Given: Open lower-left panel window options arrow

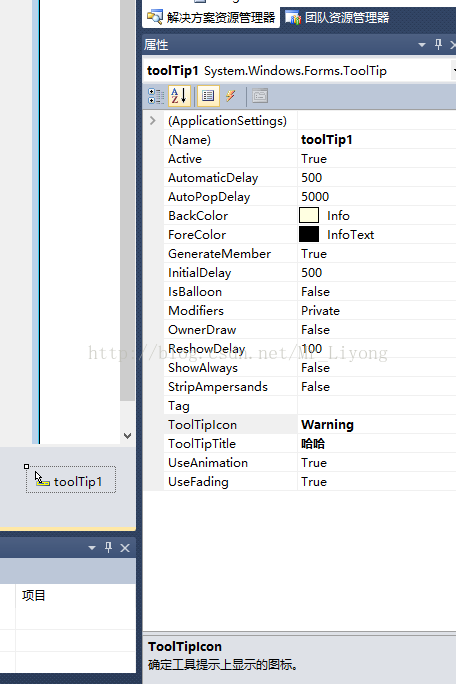Looking at the screenshot, I should 92,548.
